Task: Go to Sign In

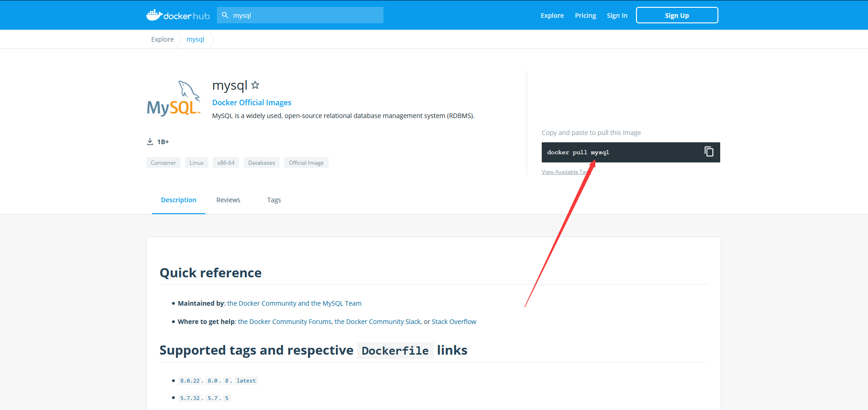Action: pos(617,16)
